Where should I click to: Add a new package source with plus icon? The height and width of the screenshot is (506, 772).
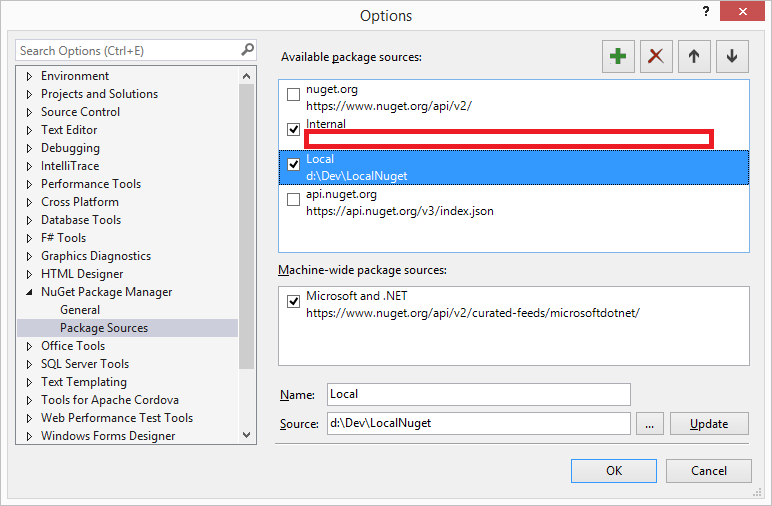618,57
